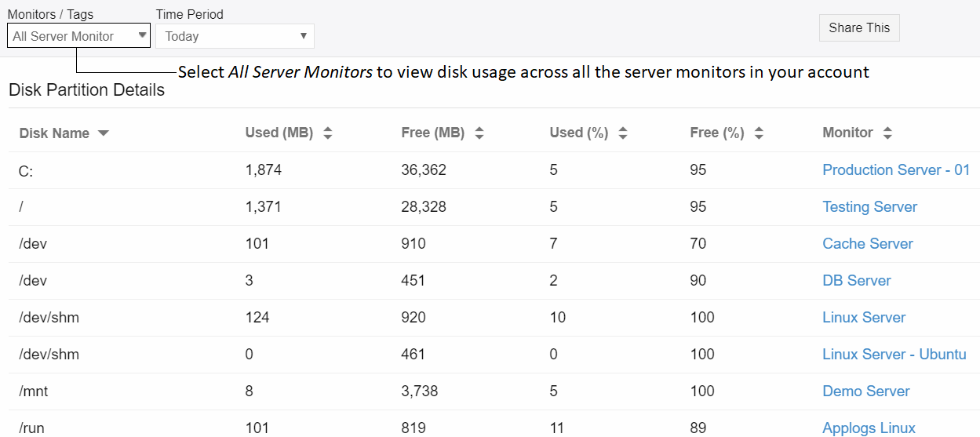The width and height of the screenshot is (980, 437).
Task: Click sort icon beside Free (MB)
Action: pyautogui.click(x=479, y=133)
